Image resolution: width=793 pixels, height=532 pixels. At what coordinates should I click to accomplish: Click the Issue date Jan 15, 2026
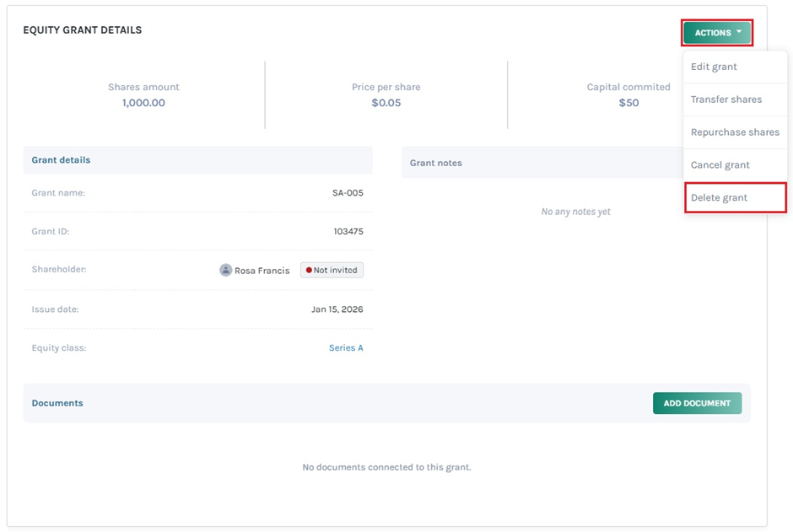[337, 309]
